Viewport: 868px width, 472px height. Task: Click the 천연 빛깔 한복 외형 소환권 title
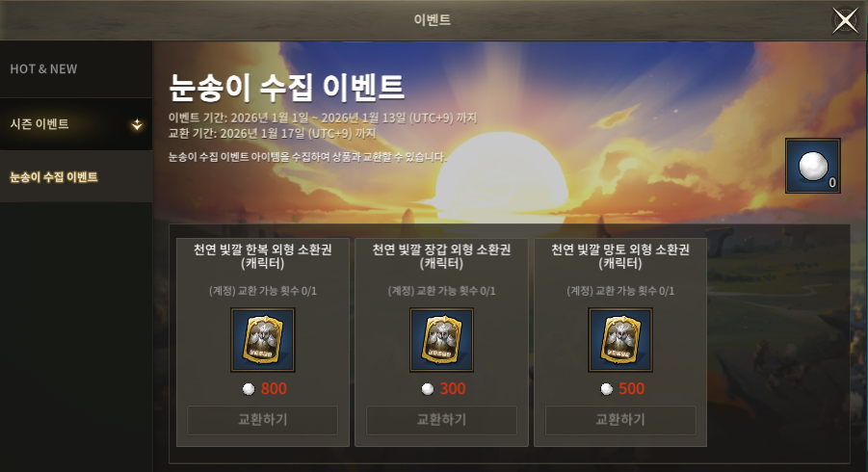[x=263, y=256]
